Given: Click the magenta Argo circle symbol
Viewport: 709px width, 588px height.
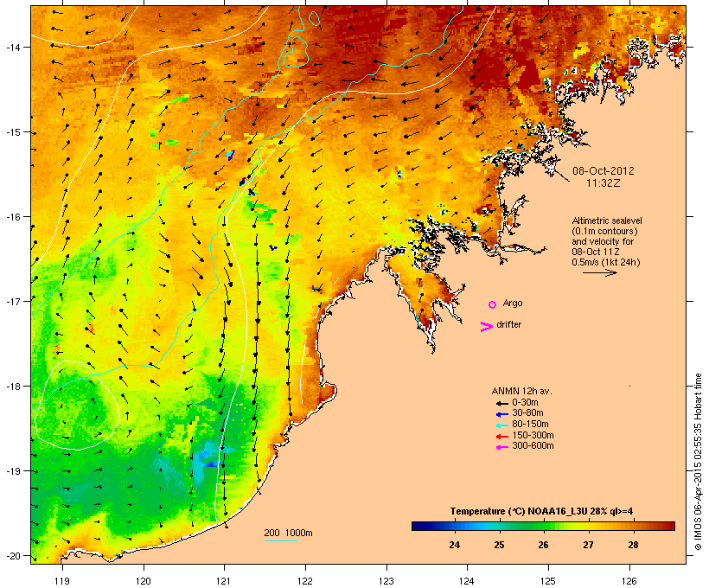Looking at the screenshot, I should 493,305.
